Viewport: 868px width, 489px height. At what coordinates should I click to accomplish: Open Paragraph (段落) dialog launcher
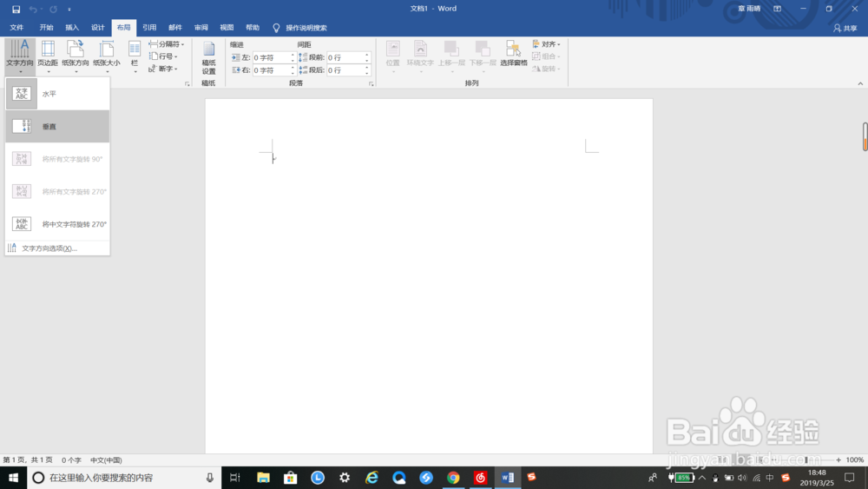(x=371, y=83)
